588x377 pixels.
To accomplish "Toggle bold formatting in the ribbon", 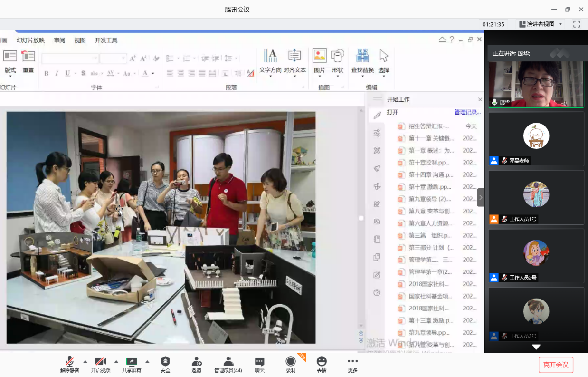I will pos(47,73).
